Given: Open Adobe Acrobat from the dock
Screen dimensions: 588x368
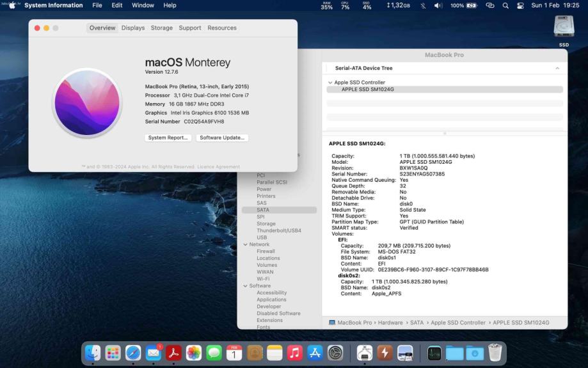Looking at the screenshot, I should coord(173,353).
